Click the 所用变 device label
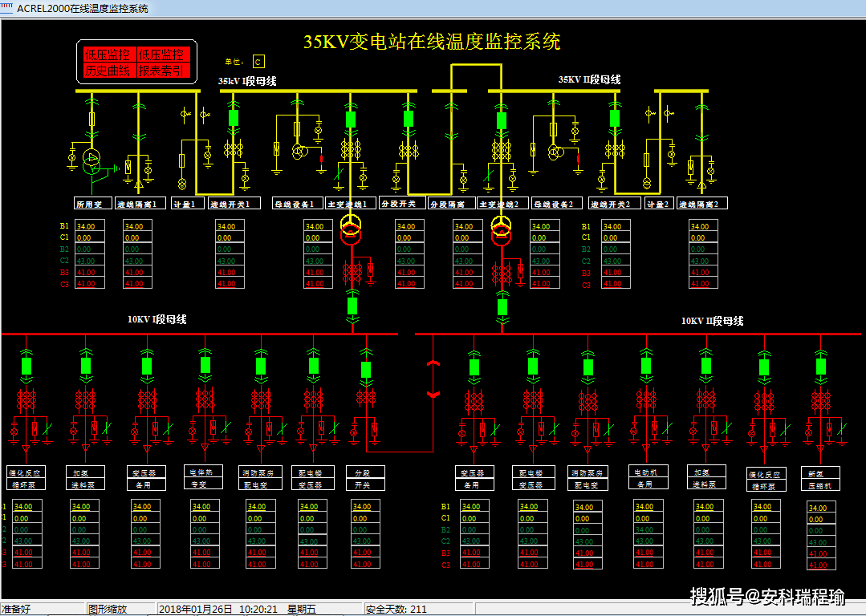Image resolution: width=866 pixels, height=616 pixels. point(92,204)
